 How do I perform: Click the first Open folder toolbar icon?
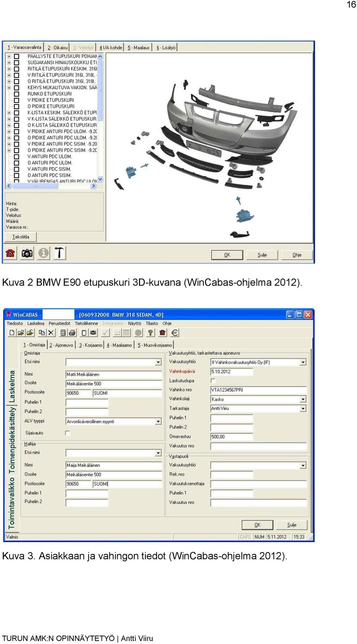(21, 333)
